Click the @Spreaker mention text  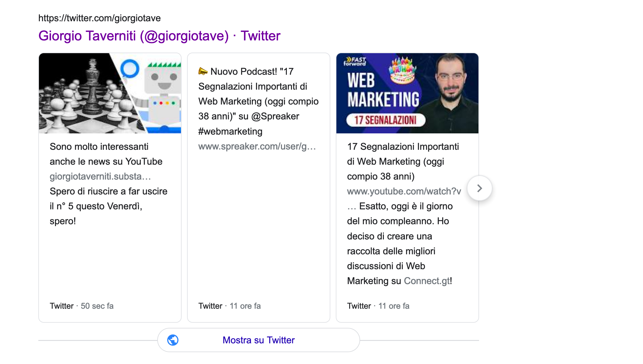click(275, 116)
